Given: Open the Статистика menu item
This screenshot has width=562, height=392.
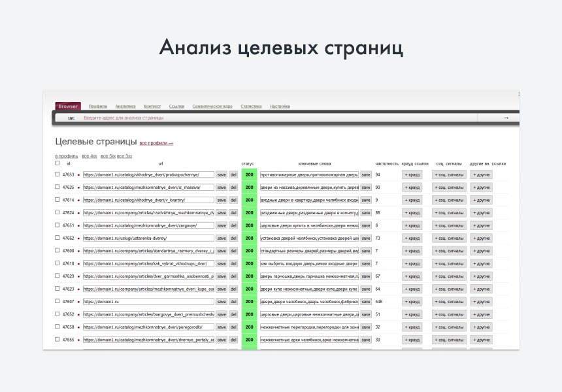Looking at the screenshot, I should pos(251,106).
